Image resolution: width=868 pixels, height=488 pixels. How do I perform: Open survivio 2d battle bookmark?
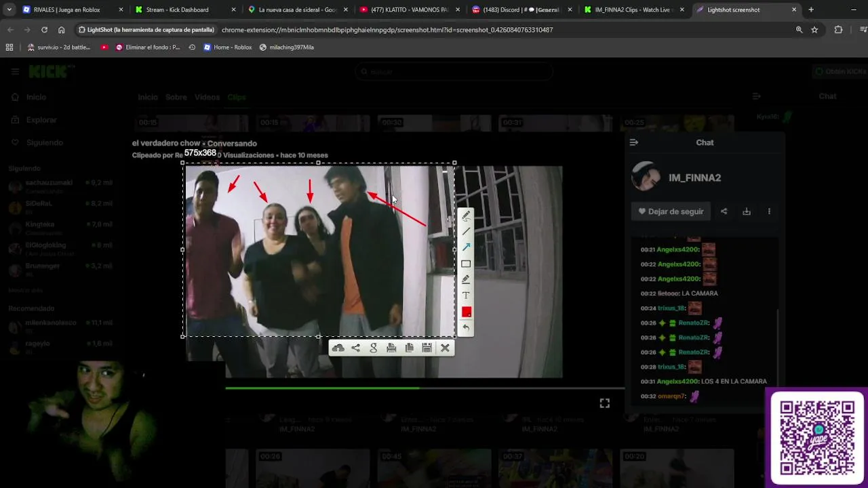[59, 47]
